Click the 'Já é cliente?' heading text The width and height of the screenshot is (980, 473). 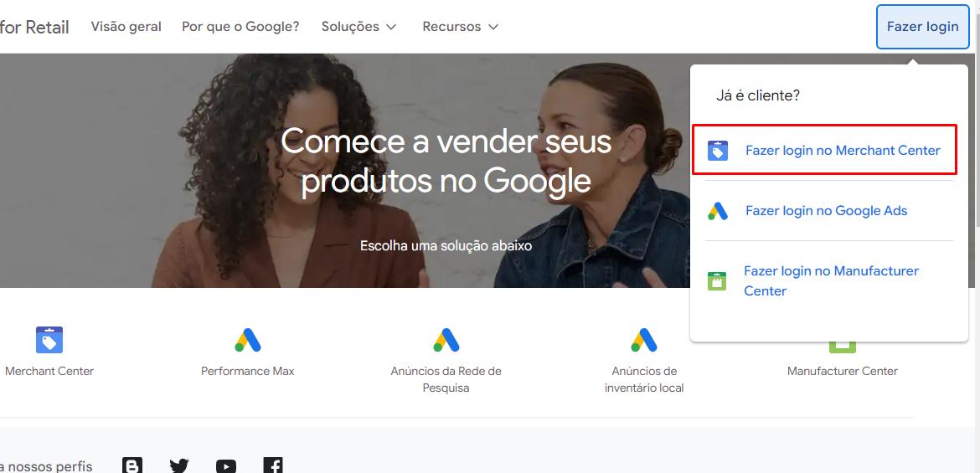[758, 96]
